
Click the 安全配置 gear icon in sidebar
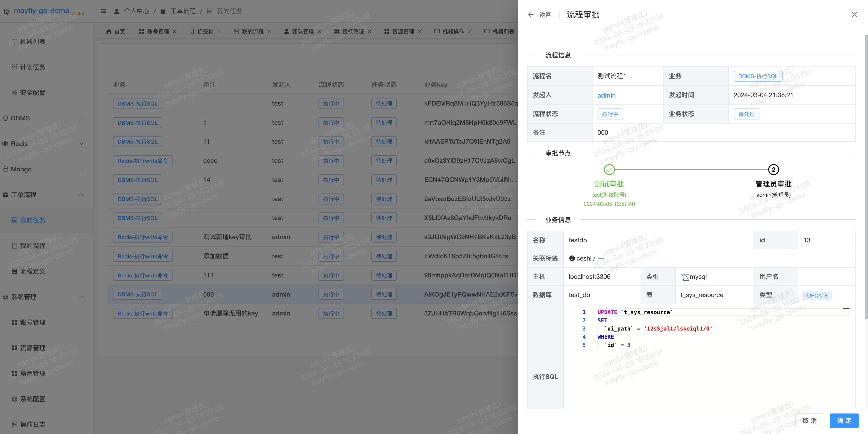click(15, 92)
